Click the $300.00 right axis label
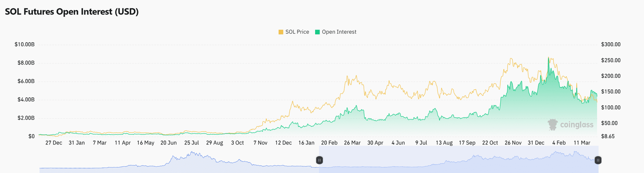The image size is (644, 173). tap(611, 44)
